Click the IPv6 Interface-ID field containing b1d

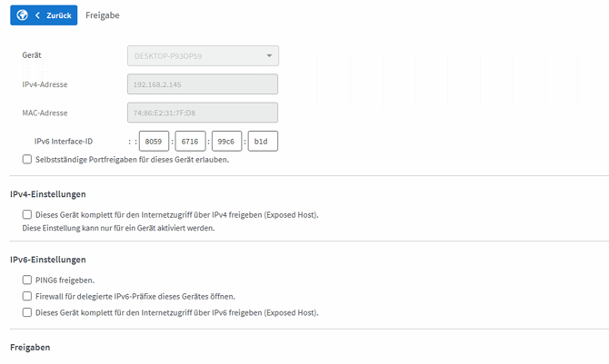click(263, 142)
